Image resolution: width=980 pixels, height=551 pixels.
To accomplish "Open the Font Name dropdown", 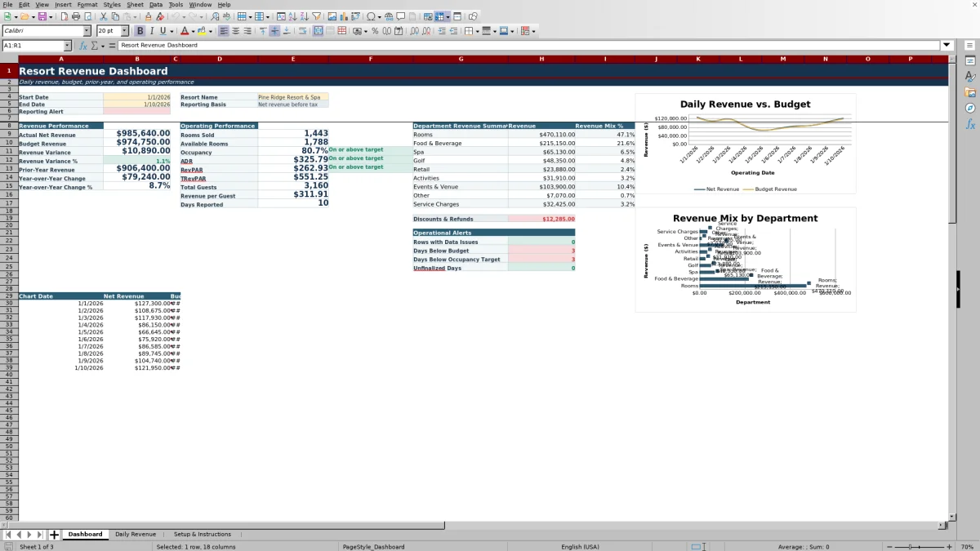I will 87,31.
